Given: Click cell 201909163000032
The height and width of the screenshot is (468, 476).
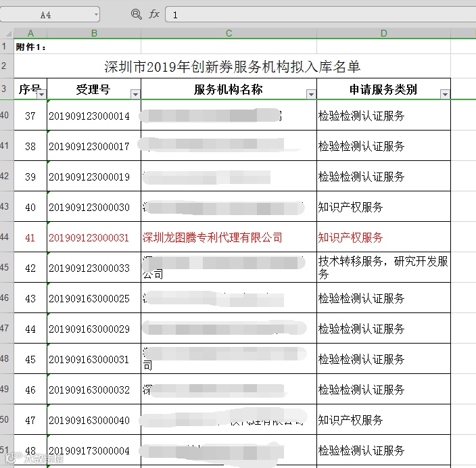Looking at the screenshot, I should (94, 390).
